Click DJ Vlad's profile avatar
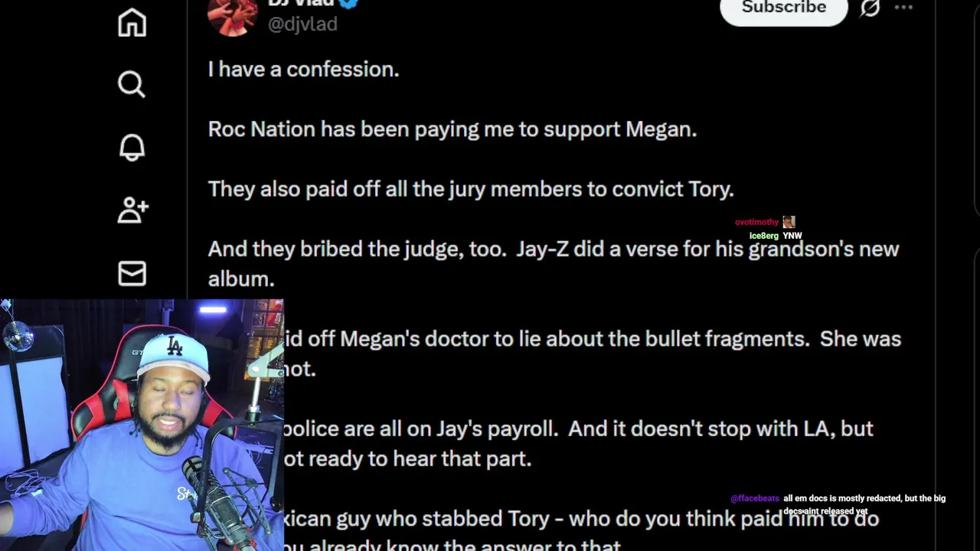The width and height of the screenshot is (980, 551). [232, 17]
